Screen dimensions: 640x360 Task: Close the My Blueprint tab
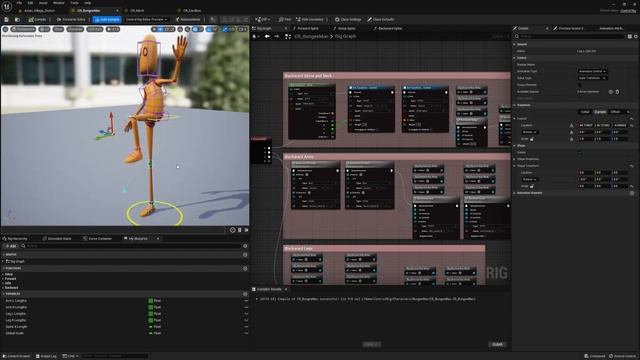158,239
